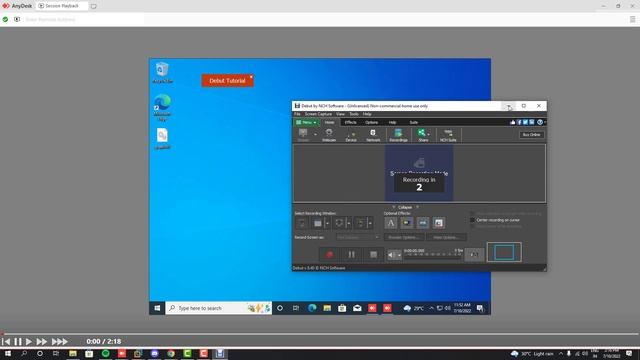Click the Facebook icon in Debut
The image size is (640, 360).
click(x=519, y=122)
